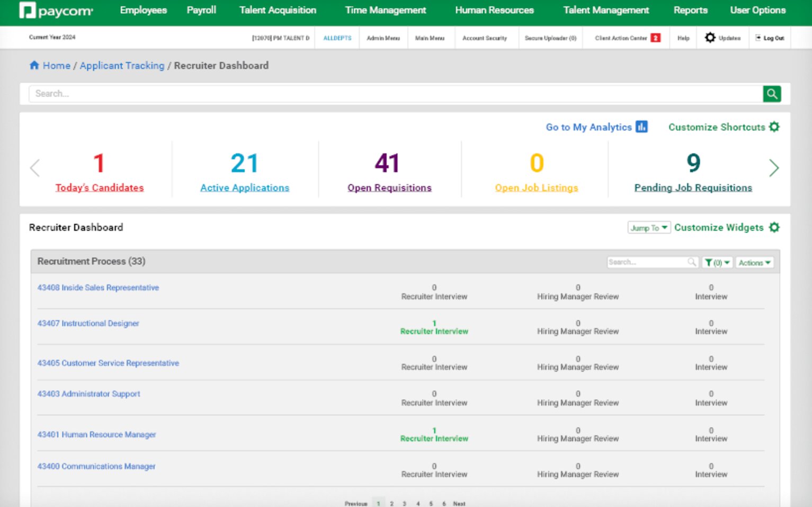
Task: Open the Payroll menu
Action: click(x=201, y=10)
